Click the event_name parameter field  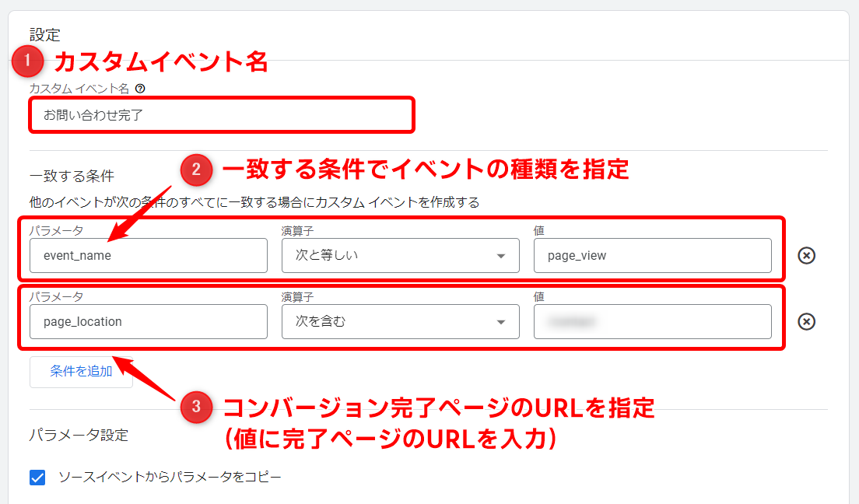(148, 255)
